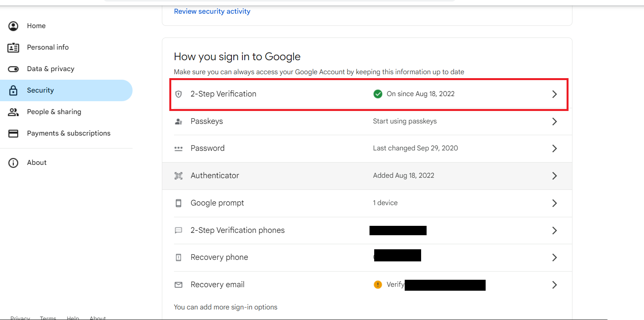Expand the 2-Step Verification row chevron
This screenshot has width=644, height=320.
[554, 94]
